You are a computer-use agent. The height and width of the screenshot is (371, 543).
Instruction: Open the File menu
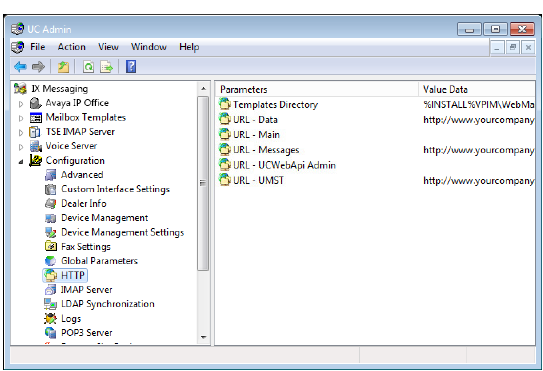coord(38,47)
